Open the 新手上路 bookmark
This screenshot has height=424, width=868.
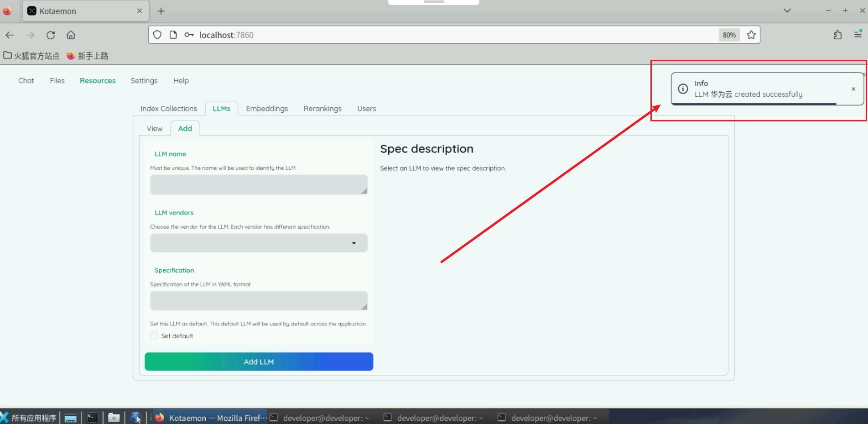(88, 56)
